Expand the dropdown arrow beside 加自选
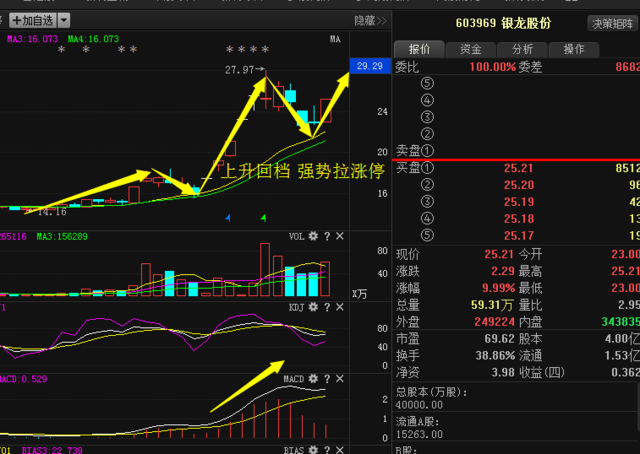The height and width of the screenshot is (454, 640). [x=64, y=20]
